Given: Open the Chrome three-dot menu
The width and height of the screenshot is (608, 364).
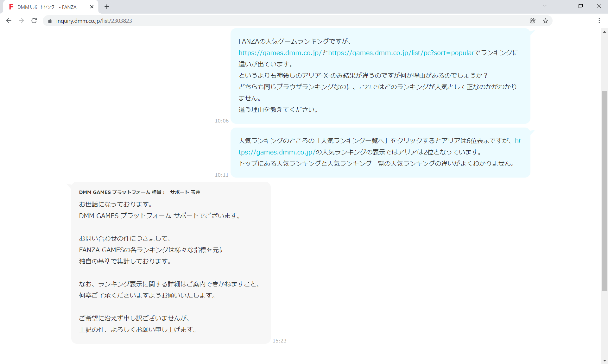Looking at the screenshot, I should tap(599, 21).
